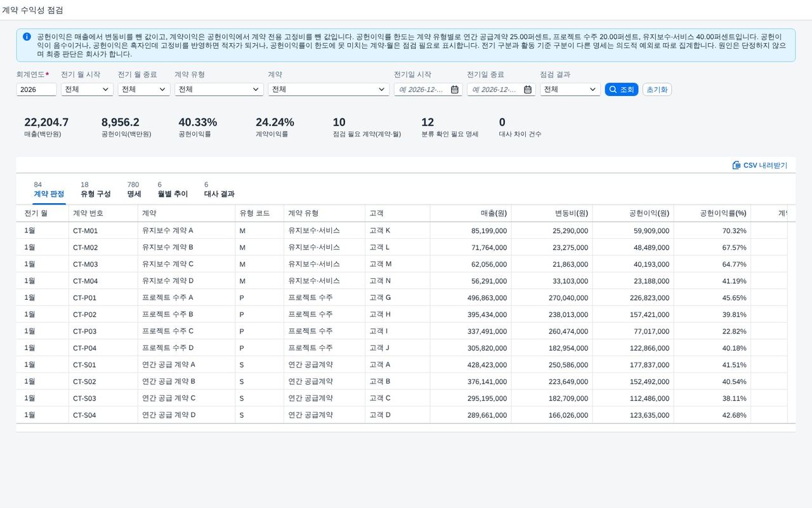Switch to the 유형 구성 tab

pos(96,189)
